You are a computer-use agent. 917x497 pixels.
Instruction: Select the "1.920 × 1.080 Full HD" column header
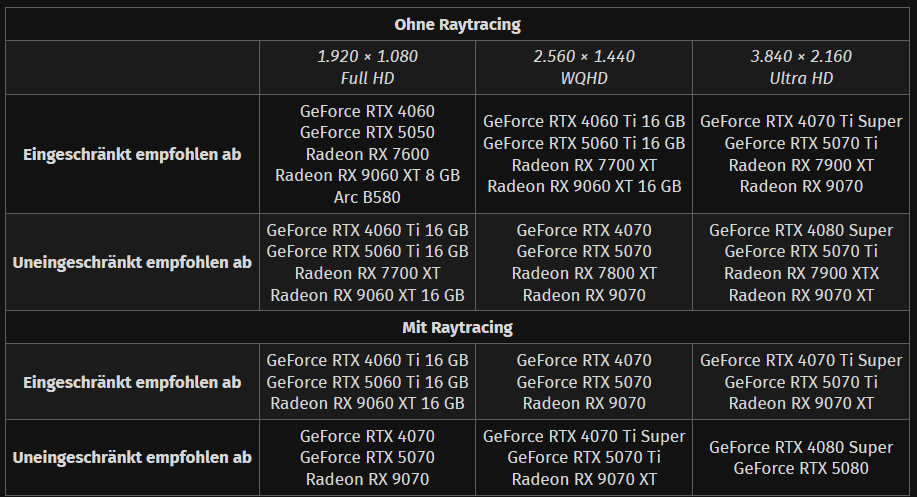tap(367, 67)
